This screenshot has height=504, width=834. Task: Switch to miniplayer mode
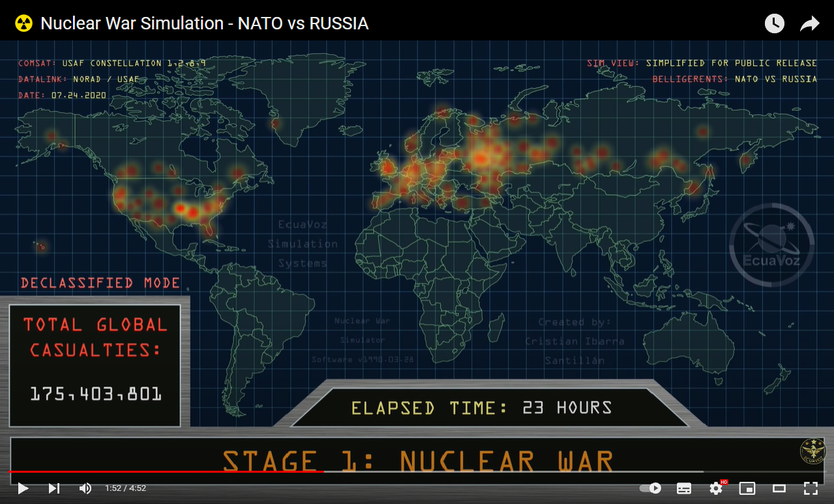[x=747, y=488]
